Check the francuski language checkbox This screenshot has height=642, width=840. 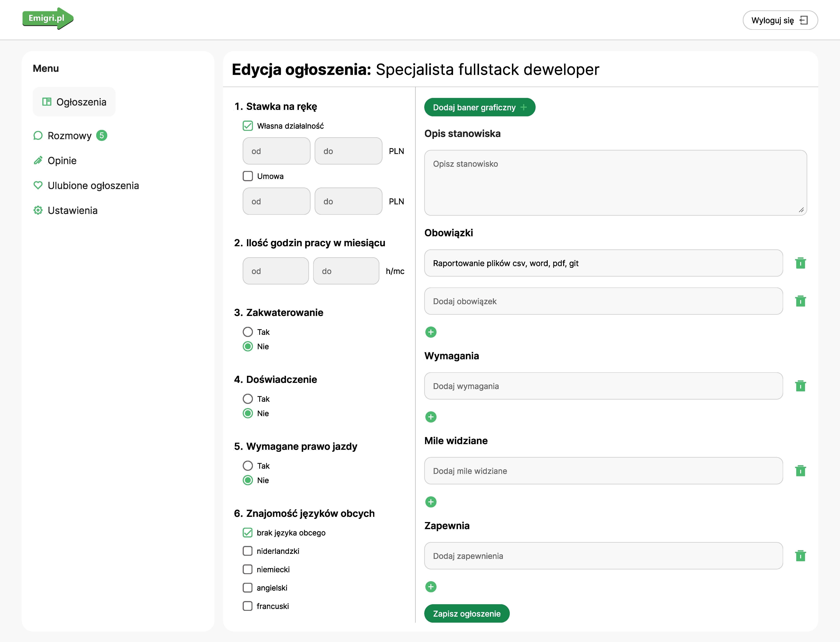[x=248, y=606]
